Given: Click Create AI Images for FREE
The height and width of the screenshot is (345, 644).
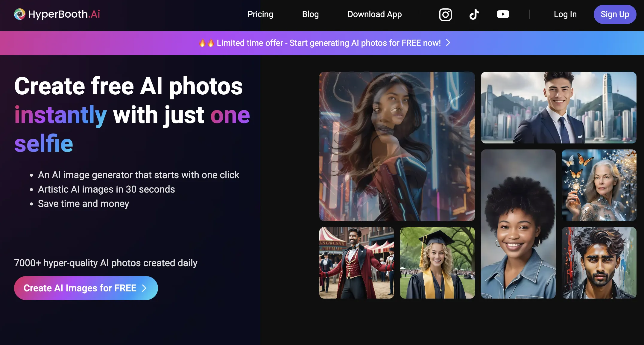Looking at the screenshot, I should 86,288.
